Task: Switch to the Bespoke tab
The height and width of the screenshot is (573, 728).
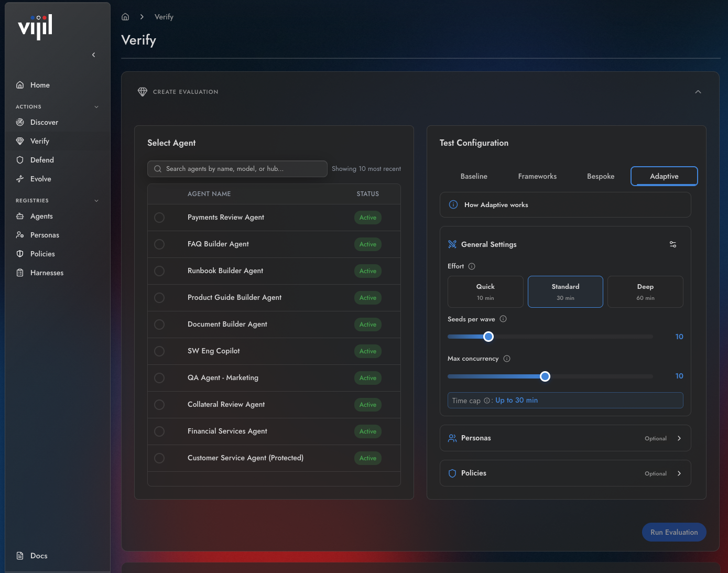Action: pyautogui.click(x=601, y=176)
